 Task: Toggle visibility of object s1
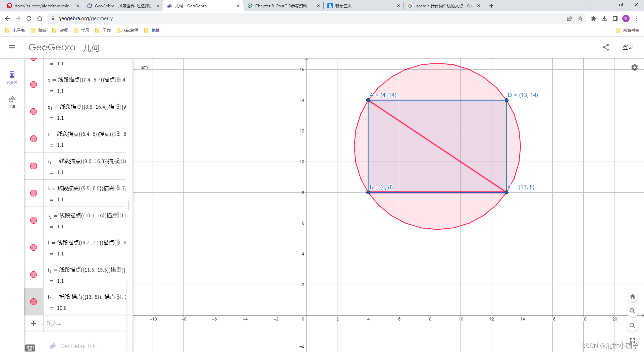click(x=34, y=220)
